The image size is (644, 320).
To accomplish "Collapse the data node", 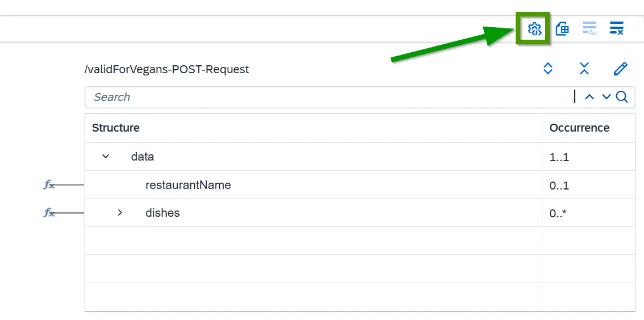I will (x=106, y=156).
